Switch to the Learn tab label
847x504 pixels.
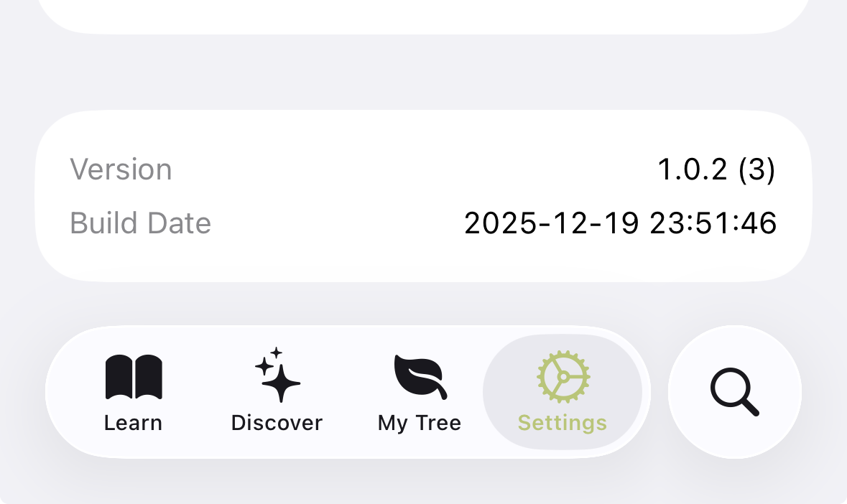pos(133,423)
